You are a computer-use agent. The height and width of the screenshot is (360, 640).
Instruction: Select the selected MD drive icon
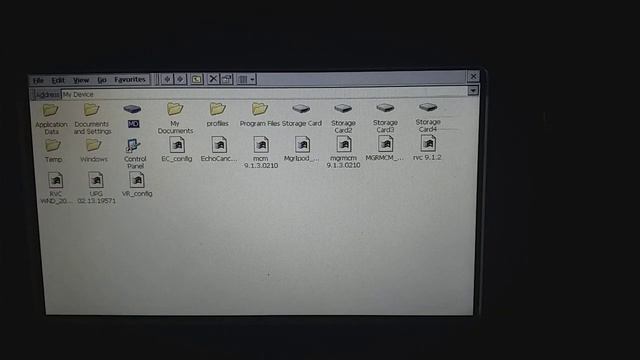(x=133, y=116)
